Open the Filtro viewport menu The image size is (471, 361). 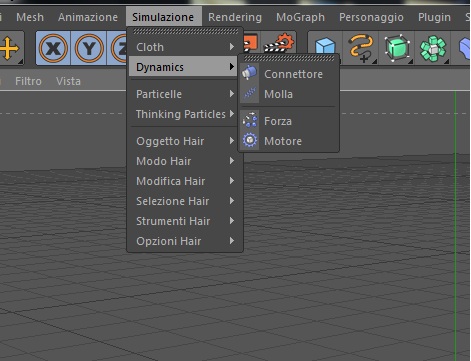tap(28, 81)
